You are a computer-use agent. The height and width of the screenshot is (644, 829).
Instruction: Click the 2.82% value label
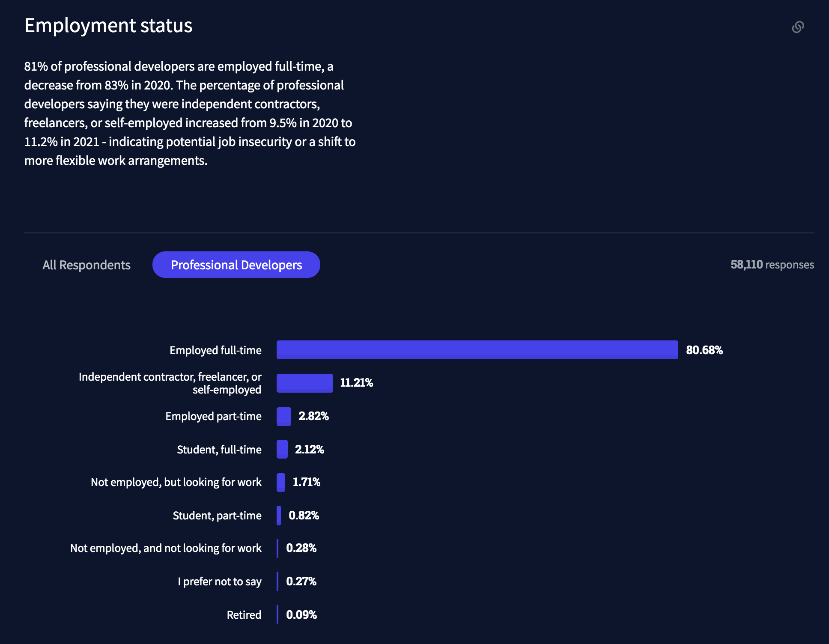coord(313,416)
